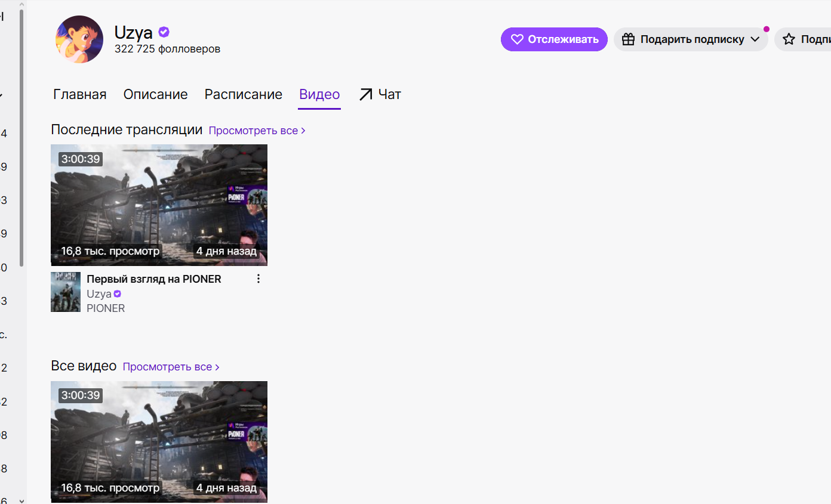Click the star icon subscribe button
Viewport: 831px width, 504px height.
pos(803,39)
